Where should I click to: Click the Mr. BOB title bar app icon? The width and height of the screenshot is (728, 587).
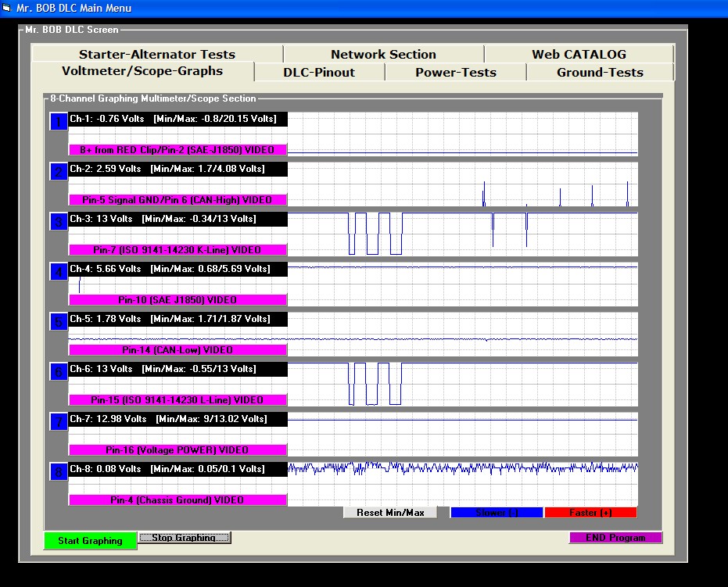(6, 7)
